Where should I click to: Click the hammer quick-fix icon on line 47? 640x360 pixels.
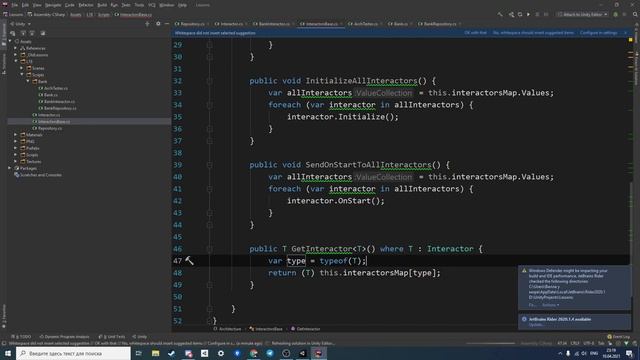[x=189, y=260]
